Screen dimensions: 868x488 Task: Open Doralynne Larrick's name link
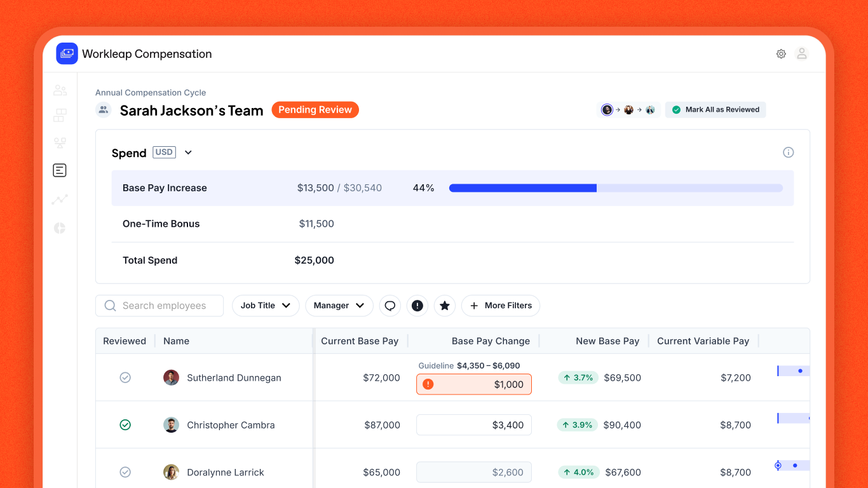tap(226, 472)
